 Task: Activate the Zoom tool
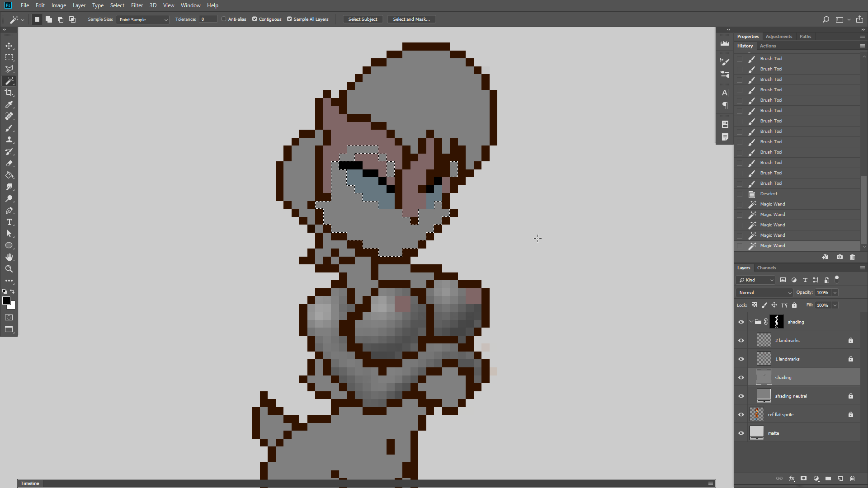tap(9, 269)
